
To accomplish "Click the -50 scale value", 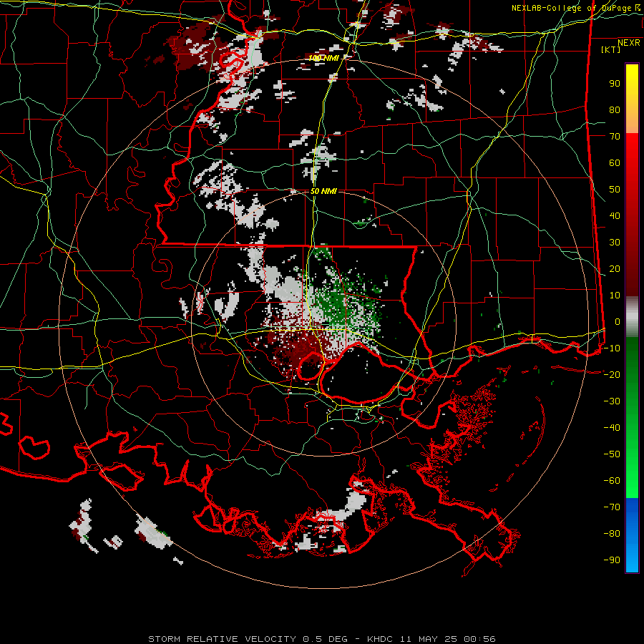I will click(612, 454).
